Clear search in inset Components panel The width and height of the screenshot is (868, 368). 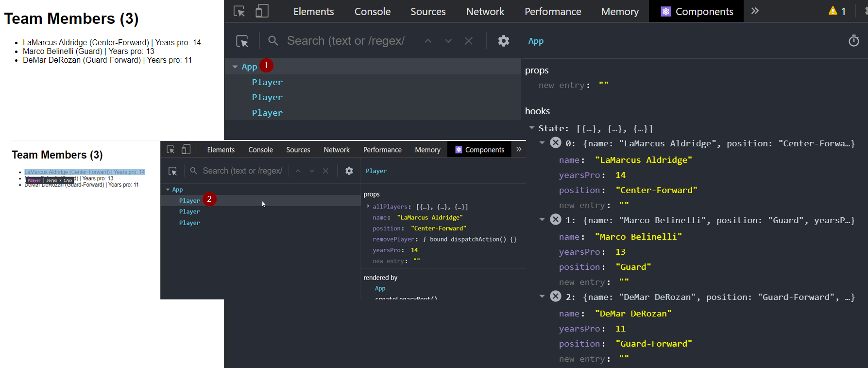[325, 171]
